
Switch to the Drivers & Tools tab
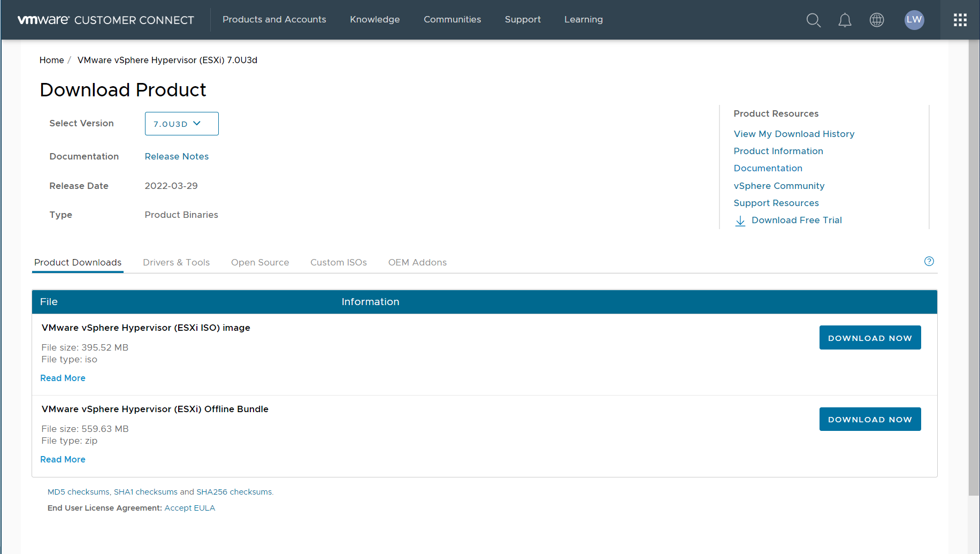coord(176,262)
